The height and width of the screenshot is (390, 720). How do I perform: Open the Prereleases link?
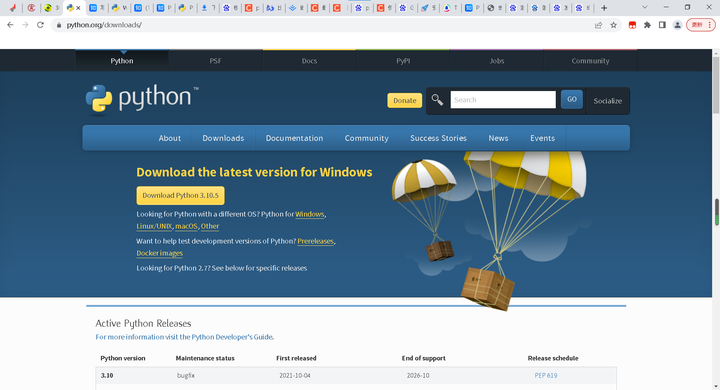(x=315, y=241)
